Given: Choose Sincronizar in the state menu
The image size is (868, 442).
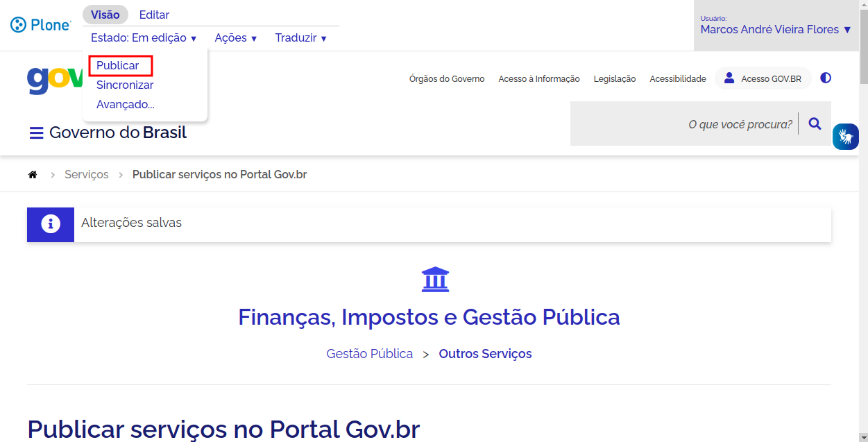Looking at the screenshot, I should [125, 85].
